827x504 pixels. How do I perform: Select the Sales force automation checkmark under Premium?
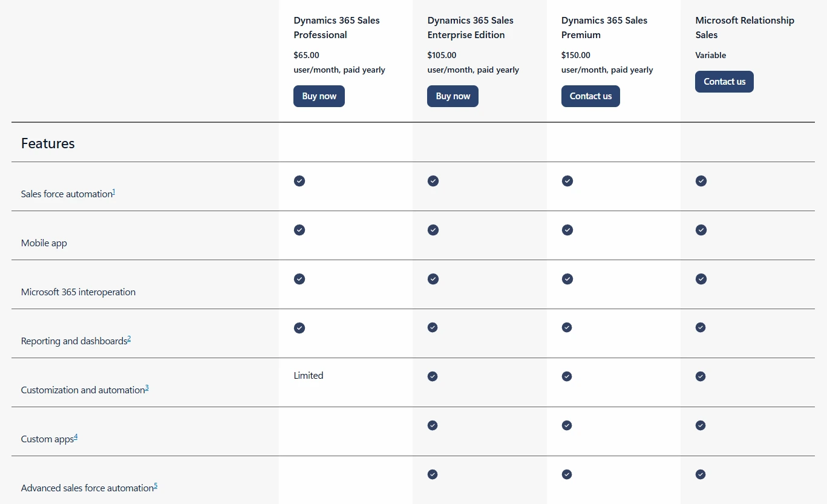click(x=567, y=181)
